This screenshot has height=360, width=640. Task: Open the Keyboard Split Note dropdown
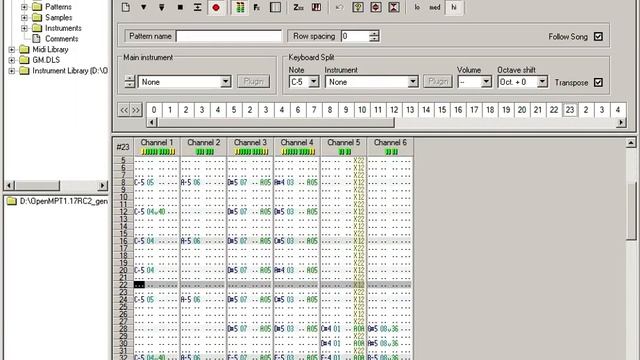coord(313,82)
